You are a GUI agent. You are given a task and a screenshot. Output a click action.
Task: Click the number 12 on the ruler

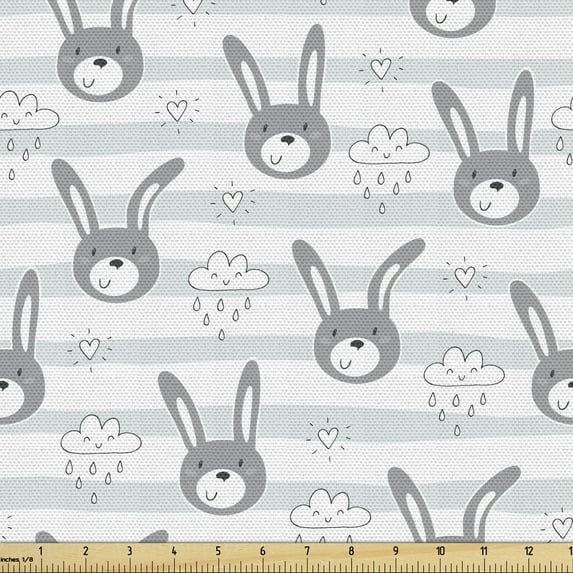(529, 551)
